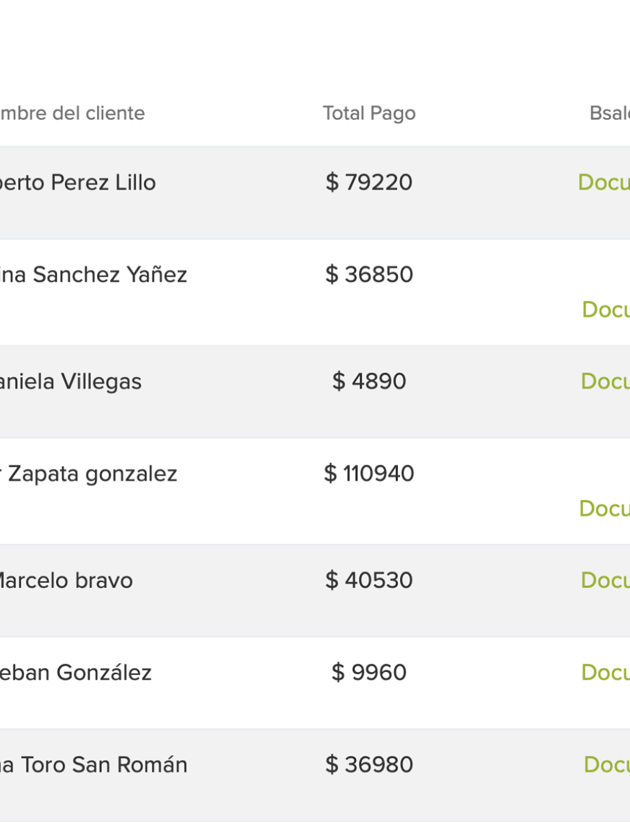Select the client name Marcelo bravo
Image resolution: width=630 pixels, height=840 pixels.
(65, 581)
